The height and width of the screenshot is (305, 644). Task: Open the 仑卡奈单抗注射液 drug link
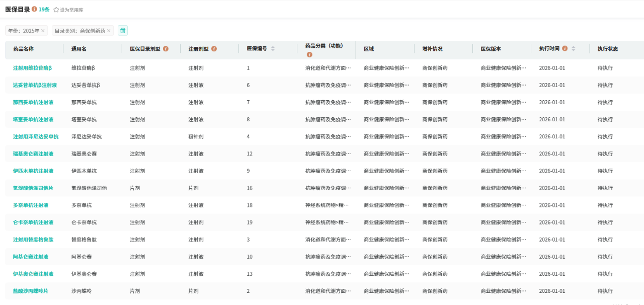(x=33, y=222)
